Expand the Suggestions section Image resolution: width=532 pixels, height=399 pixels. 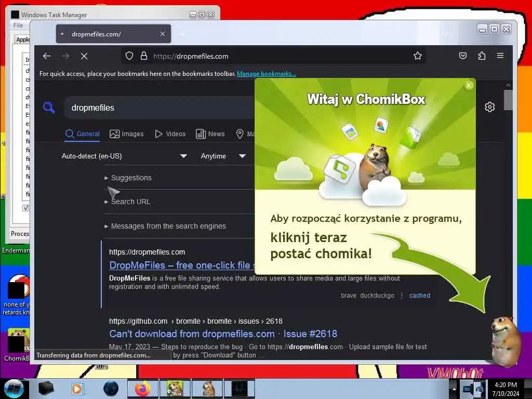pyautogui.click(x=128, y=178)
